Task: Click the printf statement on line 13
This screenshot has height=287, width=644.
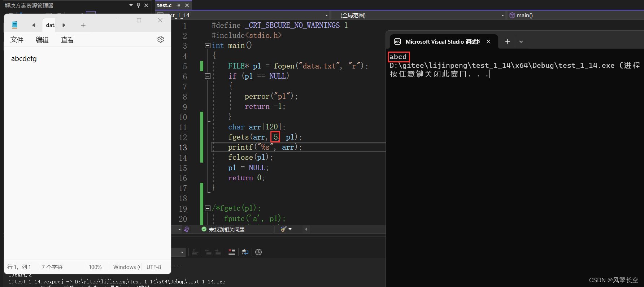Action: 265,147
